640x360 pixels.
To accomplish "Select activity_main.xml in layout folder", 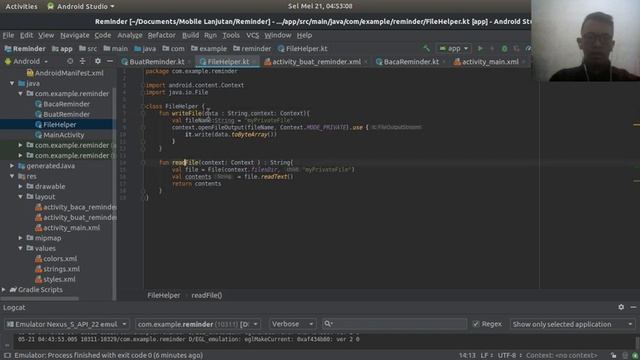I will pyautogui.click(x=67, y=228).
